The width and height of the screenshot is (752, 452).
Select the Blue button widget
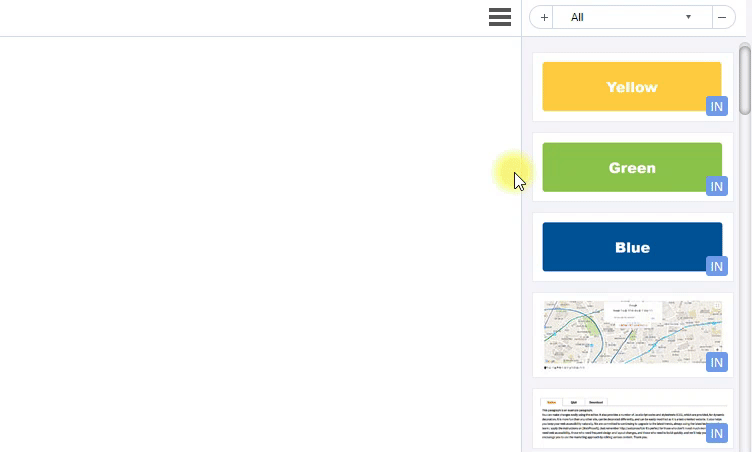(x=630, y=247)
